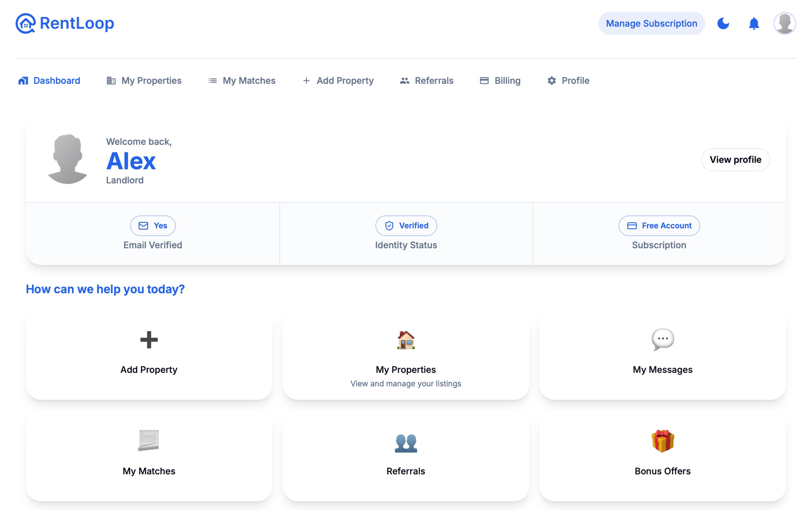Select the My Matches document icon
This screenshot has width=812, height=510.
point(149,443)
